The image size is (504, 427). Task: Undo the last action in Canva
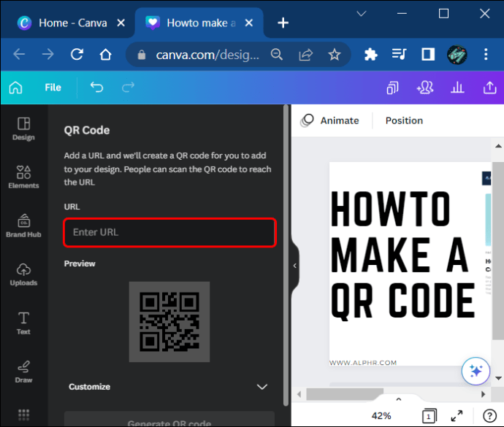(96, 87)
